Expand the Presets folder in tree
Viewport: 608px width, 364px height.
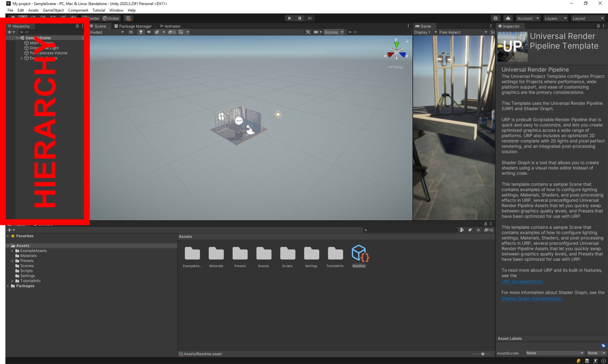click(x=13, y=261)
